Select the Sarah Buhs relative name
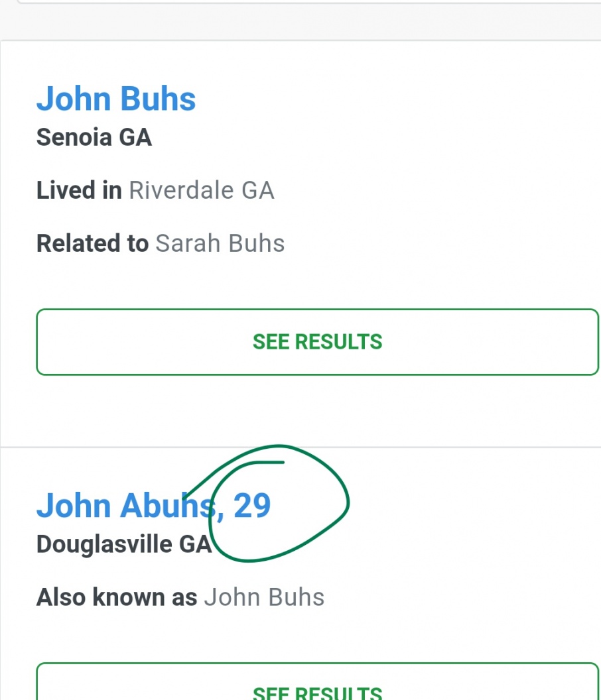The height and width of the screenshot is (700, 601). click(220, 243)
